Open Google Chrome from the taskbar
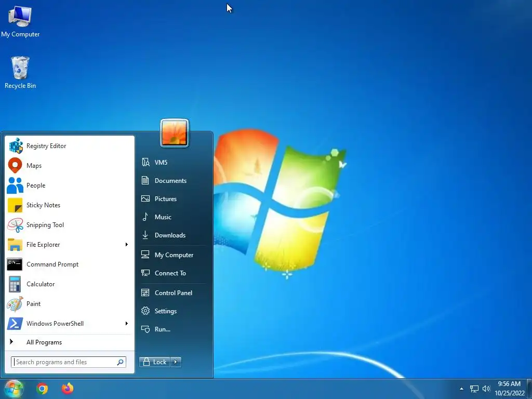Image resolution: width=532 pixels, height=399 pixels. (42, 389)
